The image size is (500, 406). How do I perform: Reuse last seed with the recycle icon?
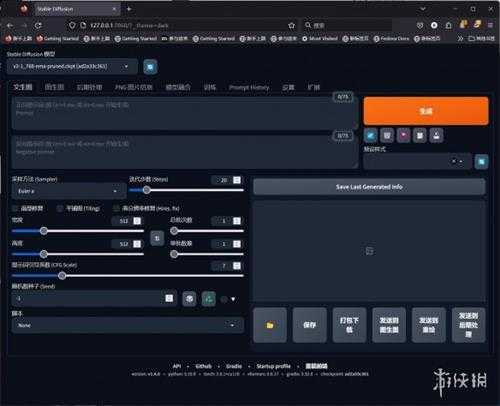(x=209, y=299)
